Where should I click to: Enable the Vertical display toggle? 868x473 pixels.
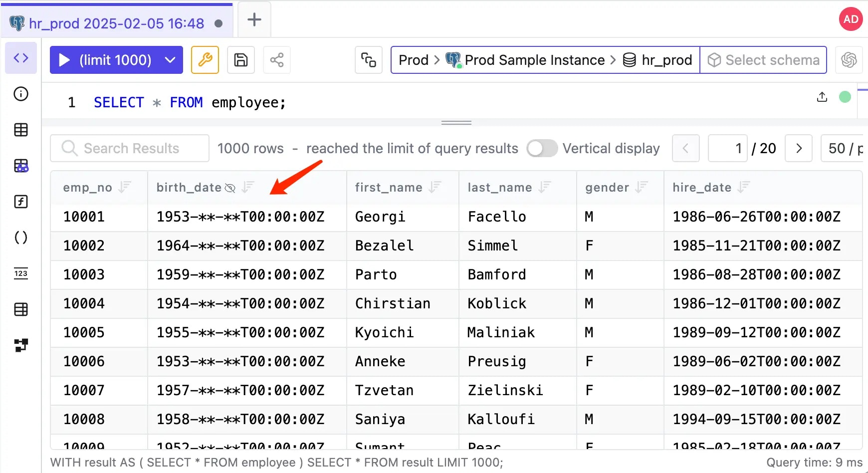coord(542,148)
